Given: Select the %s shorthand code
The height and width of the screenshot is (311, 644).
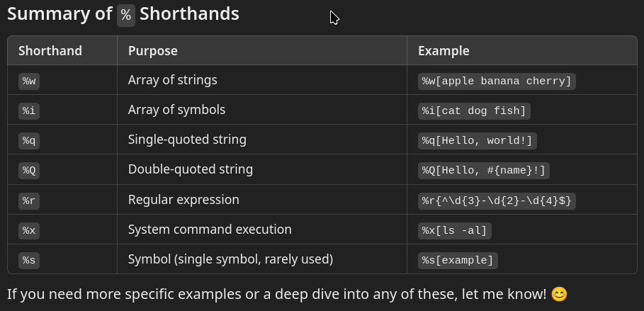Looking at the screenshot, I should (29, 260).
